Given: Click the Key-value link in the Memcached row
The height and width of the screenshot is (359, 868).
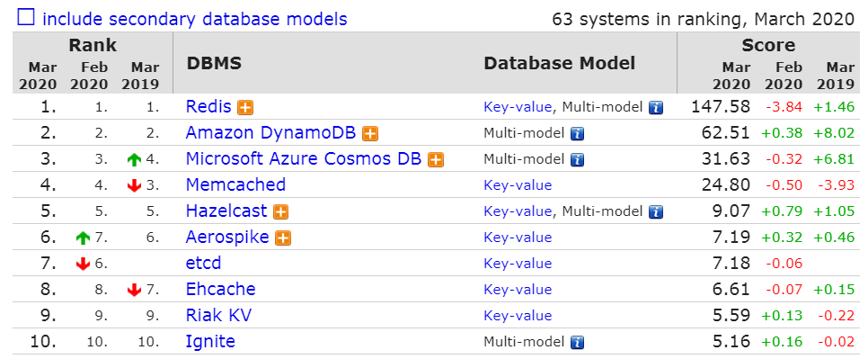Looking at the screenshot, I should pyautogui.click(x=518, y=185).
